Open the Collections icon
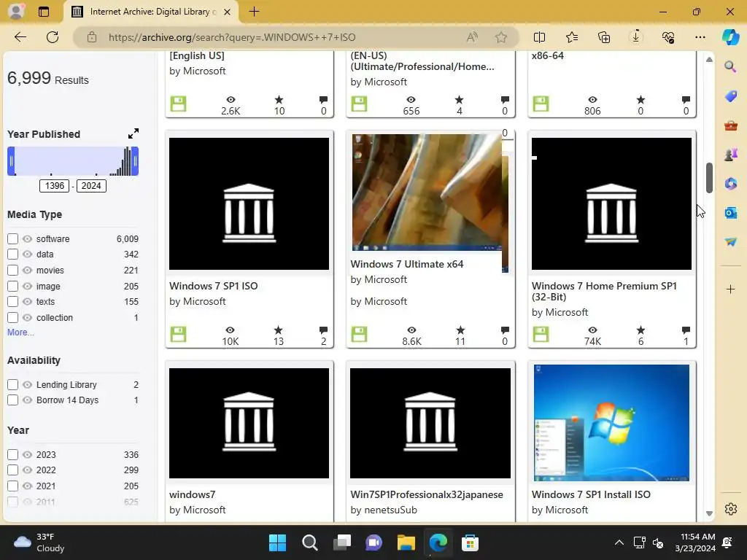Screen dimensions: 747x560 click(x=603, y=37)
